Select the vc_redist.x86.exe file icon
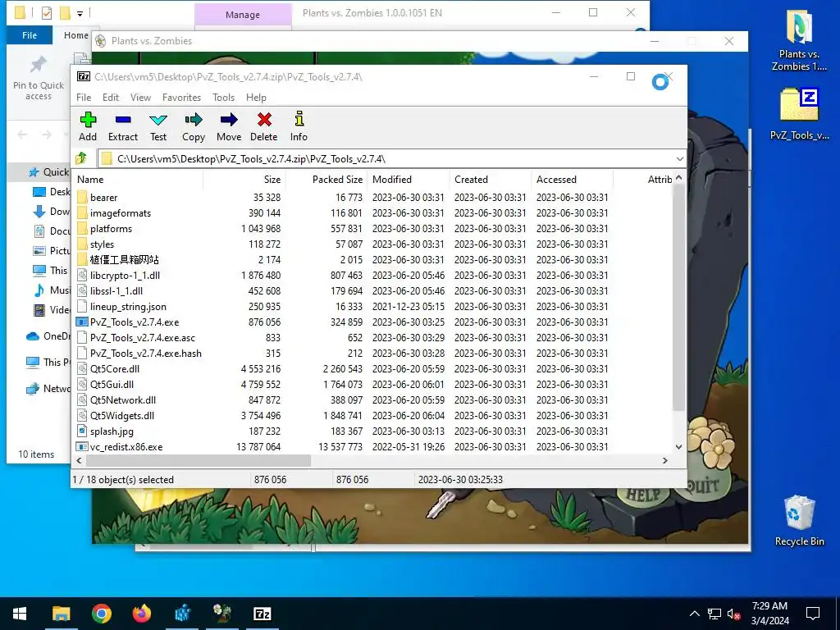 click(82, 447)
